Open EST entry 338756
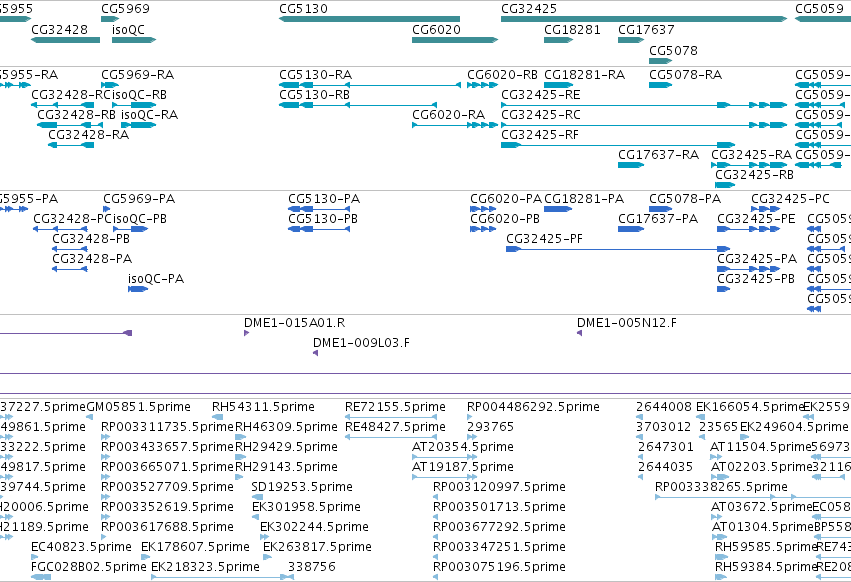 (x=312, y=567)
